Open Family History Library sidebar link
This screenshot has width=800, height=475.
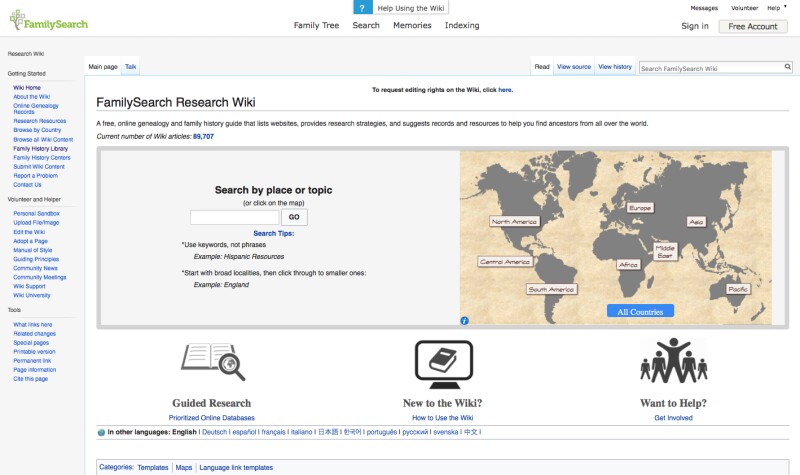click(41, 148)
